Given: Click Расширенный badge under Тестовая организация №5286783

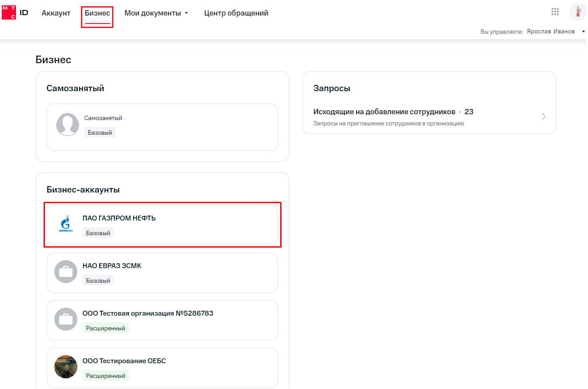Looking at the screenshot, I should point(106,328).
